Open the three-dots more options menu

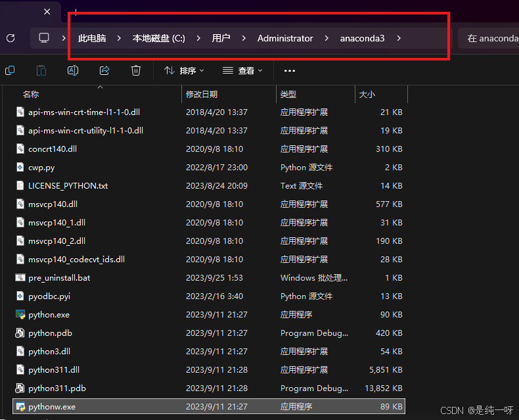pyautogui.click(x=290, y=70)
